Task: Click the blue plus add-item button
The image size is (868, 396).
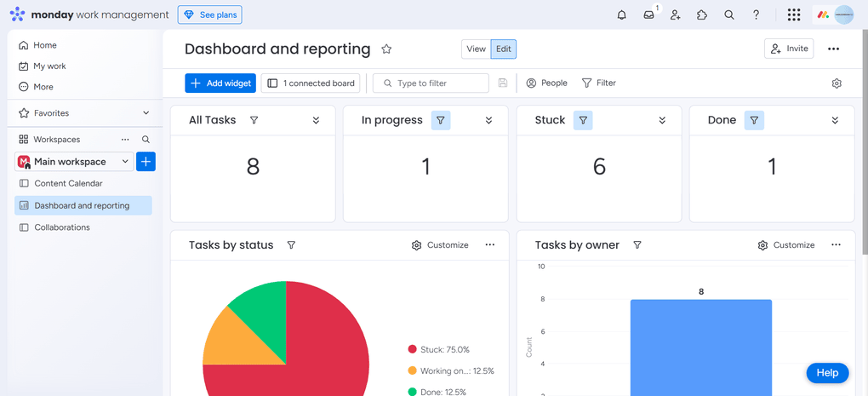Action: tap(146, 162)
